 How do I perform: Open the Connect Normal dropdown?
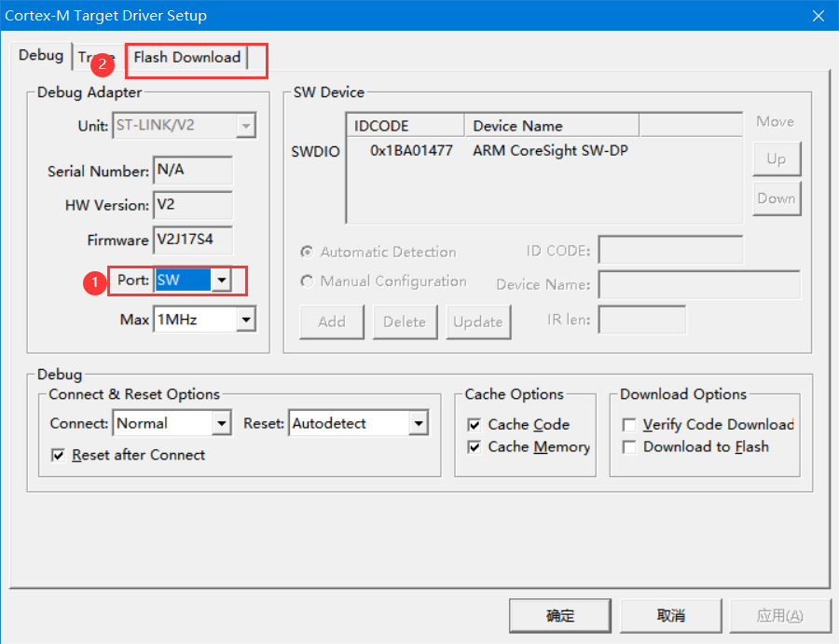tap(222, 424)
